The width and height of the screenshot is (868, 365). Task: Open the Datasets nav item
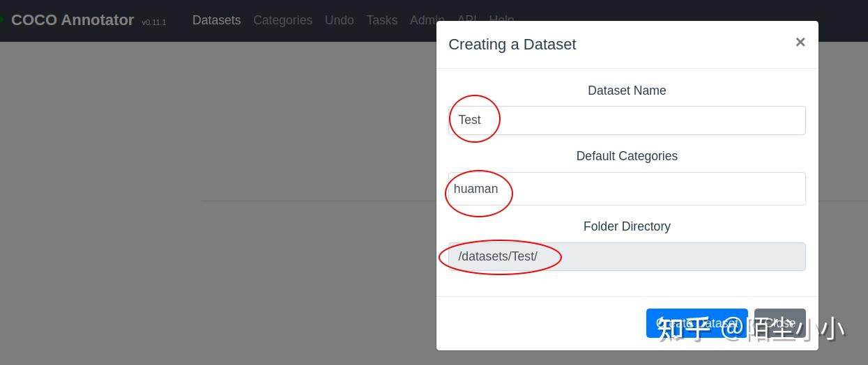tap(216, 20)
